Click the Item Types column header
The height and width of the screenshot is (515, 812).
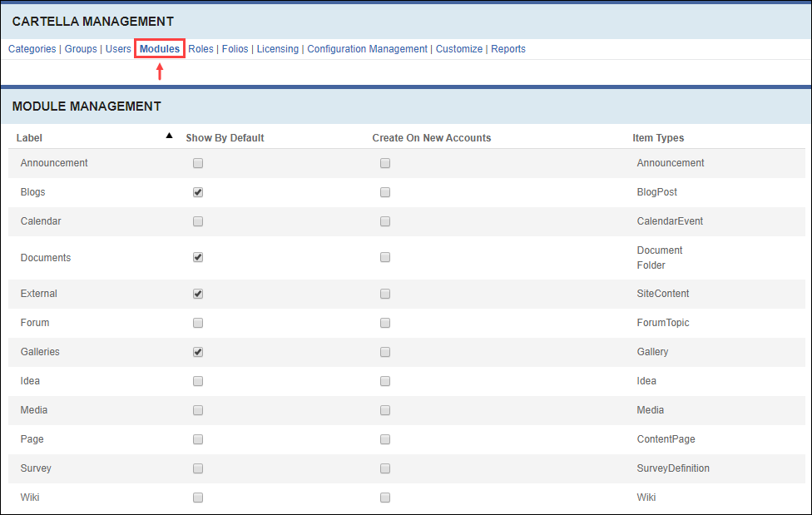(x=658, y=138)
